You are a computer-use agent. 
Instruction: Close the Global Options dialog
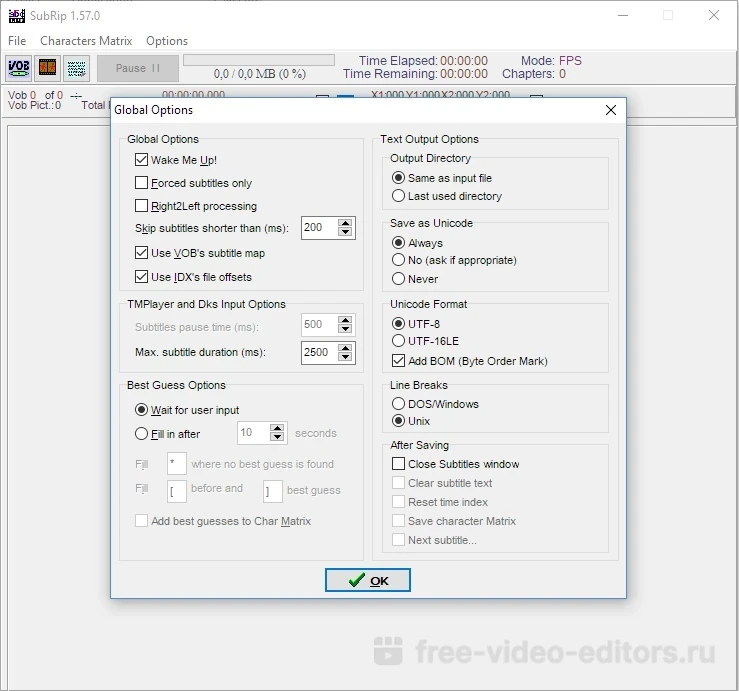click(x=611, y=110)
